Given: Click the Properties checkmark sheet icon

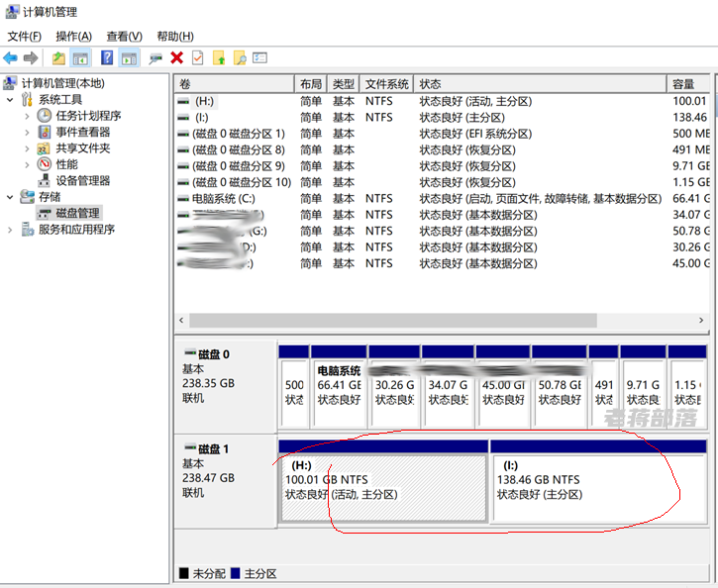Looking at the screenshot, I should (197, 58).
